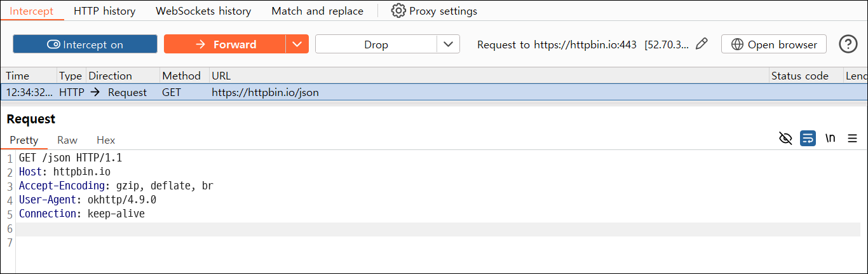Open Proxy settings gear icon
868x274 pixels.
(x=398, y=11)
